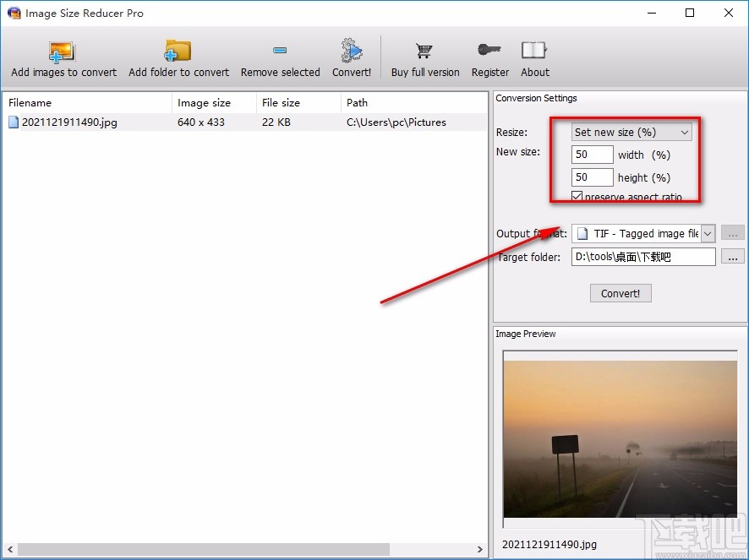Screen dimensions: 749x560
Task: Click Add folder to convert icon
Action: (x=178, y=52)
